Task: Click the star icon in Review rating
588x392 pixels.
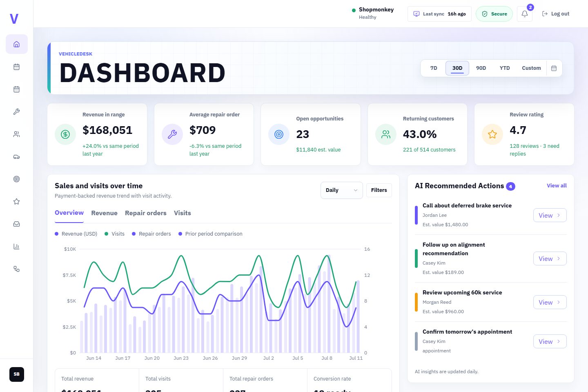Action: tap(492, 134)
